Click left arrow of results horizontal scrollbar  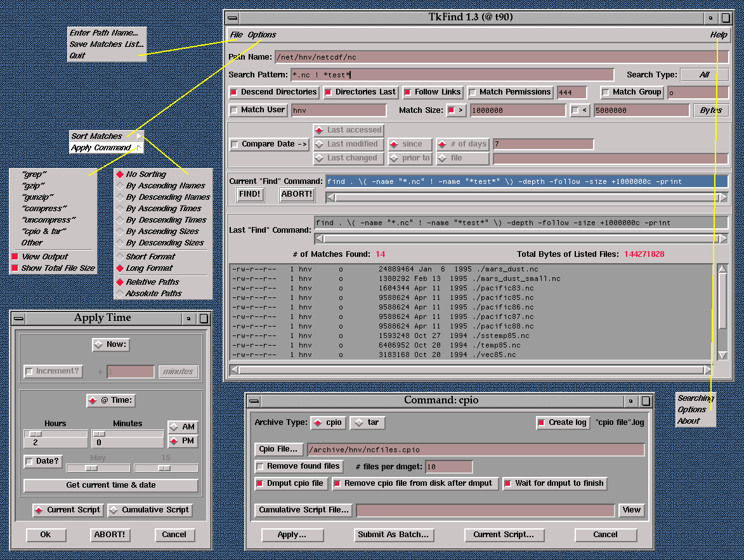pyautogui.click(x=235, y=370)
